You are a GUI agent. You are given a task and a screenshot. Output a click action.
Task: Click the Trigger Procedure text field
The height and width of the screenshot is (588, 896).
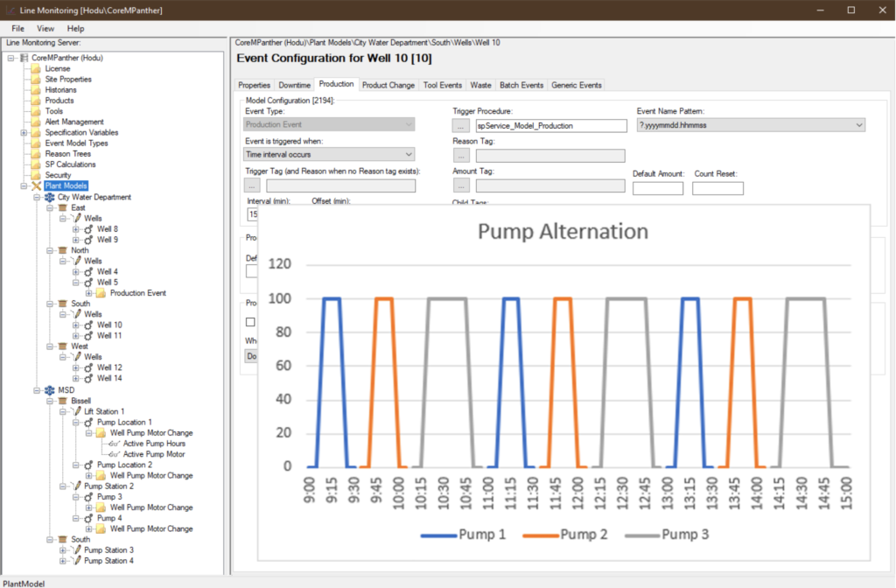coord(551,126)
